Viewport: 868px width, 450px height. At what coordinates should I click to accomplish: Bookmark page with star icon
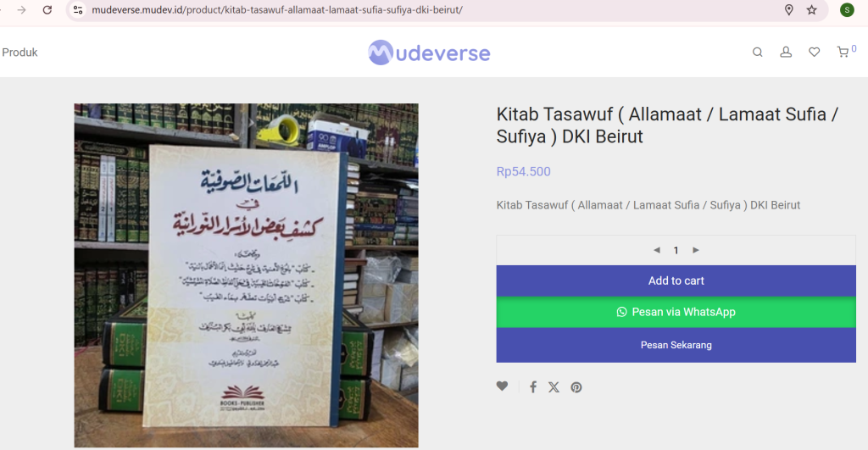click(811, 10)
